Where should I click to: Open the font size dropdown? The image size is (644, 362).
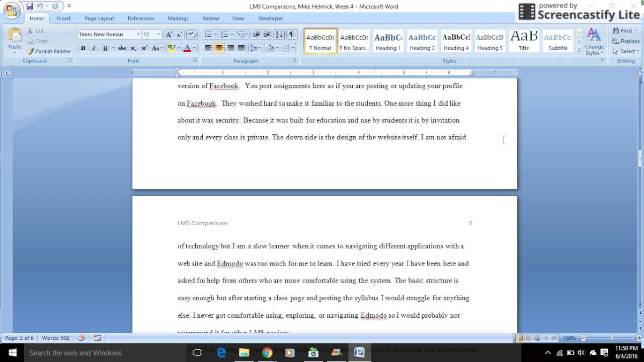click(158, 34)
